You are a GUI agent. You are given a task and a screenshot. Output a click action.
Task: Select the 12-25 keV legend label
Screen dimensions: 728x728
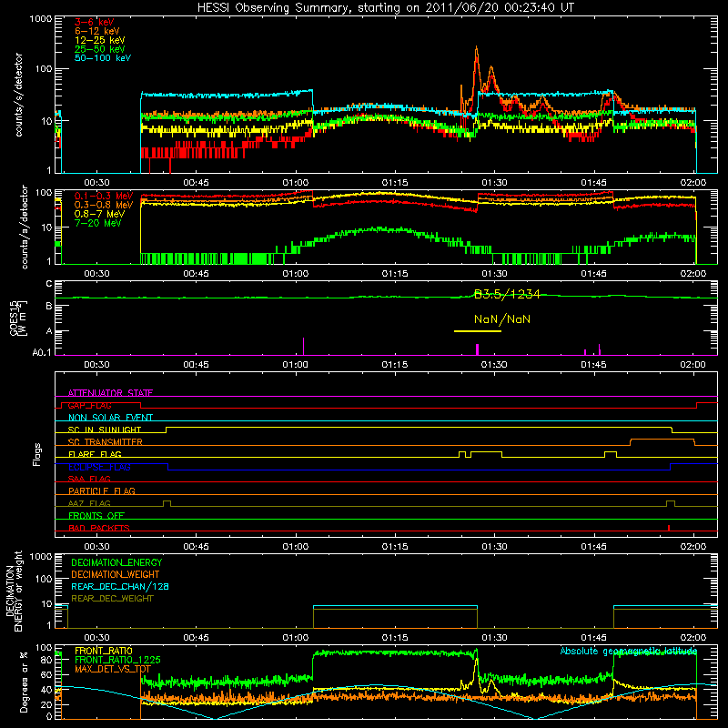99,40
